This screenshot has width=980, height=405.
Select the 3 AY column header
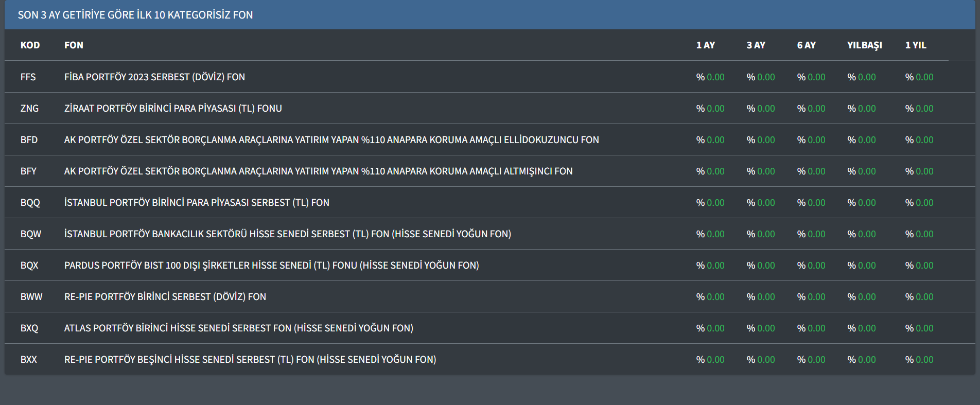pyautogui.click(x=756, y=45)
